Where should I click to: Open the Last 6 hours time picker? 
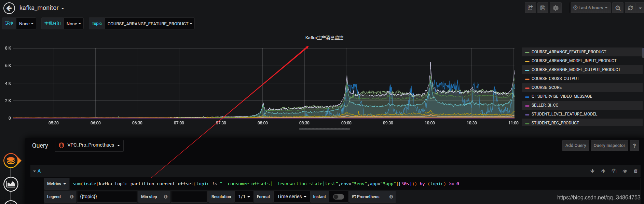tap(590, 8)
